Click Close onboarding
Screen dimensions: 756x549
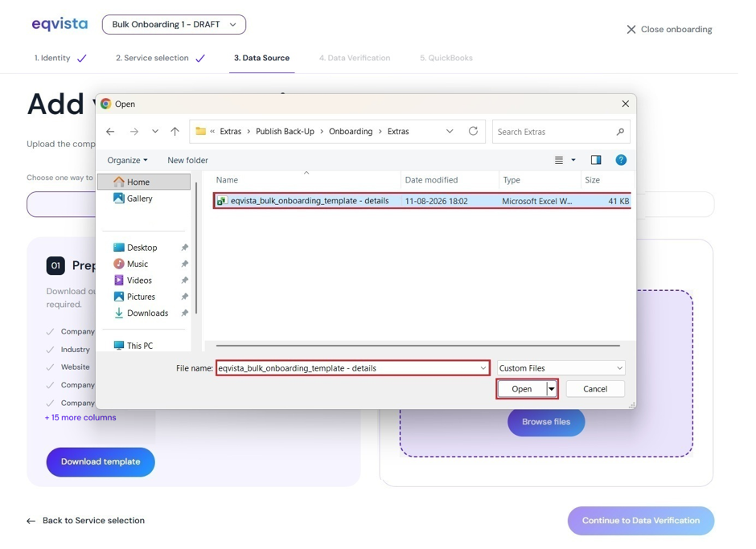coord(669,30)
